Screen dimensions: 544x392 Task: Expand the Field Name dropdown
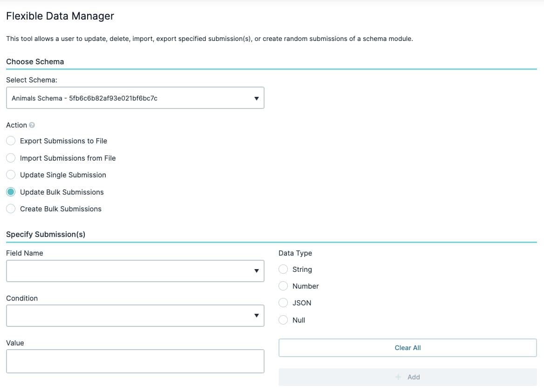pyautogui.click(x=136, y=271)
